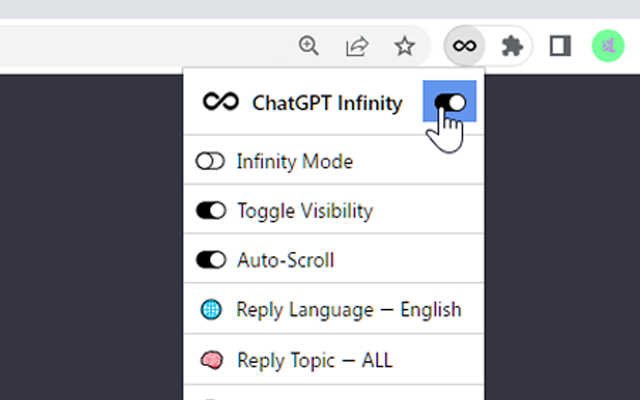Select the Reply Language — English entry
640x400 pixels.
pos(348,310)
